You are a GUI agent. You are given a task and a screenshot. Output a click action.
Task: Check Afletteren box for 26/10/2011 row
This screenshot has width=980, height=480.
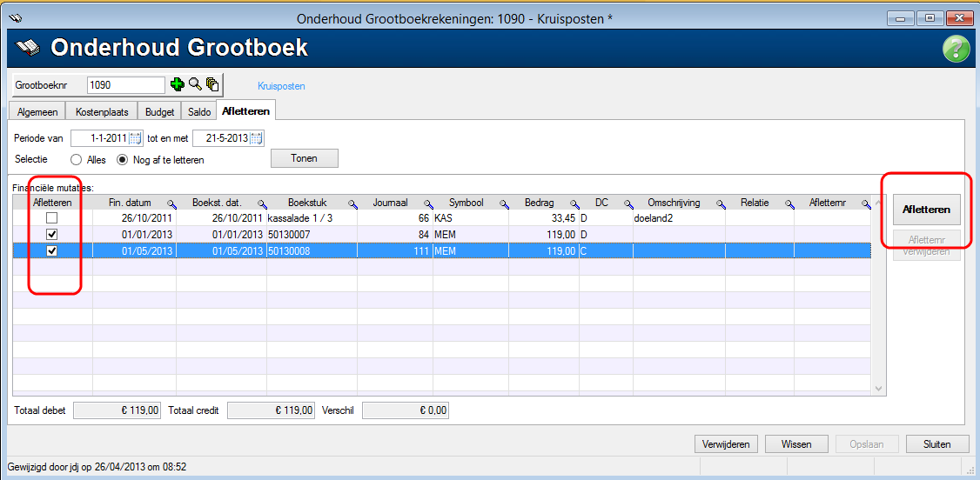52,218
